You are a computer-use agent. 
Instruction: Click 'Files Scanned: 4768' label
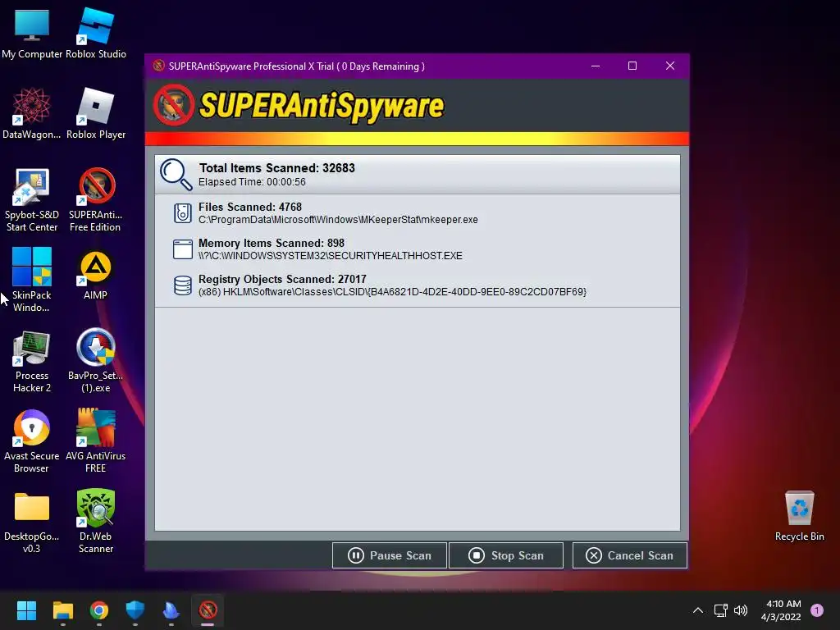tap(250, 207)
